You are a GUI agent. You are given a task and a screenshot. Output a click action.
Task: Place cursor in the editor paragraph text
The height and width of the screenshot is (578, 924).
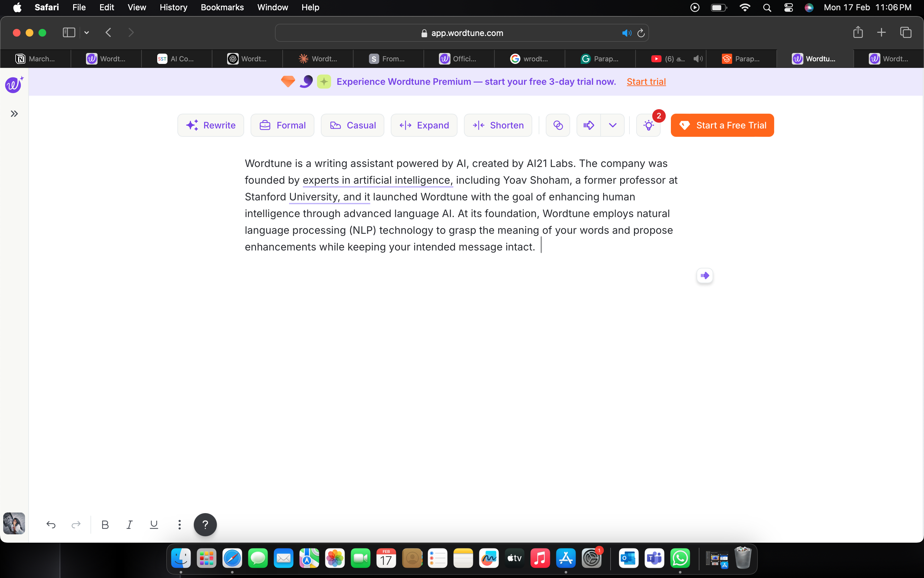[461, 205]
